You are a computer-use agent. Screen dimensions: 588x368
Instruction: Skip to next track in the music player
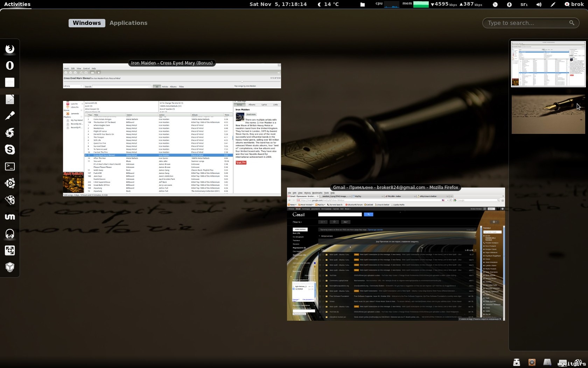75,73
